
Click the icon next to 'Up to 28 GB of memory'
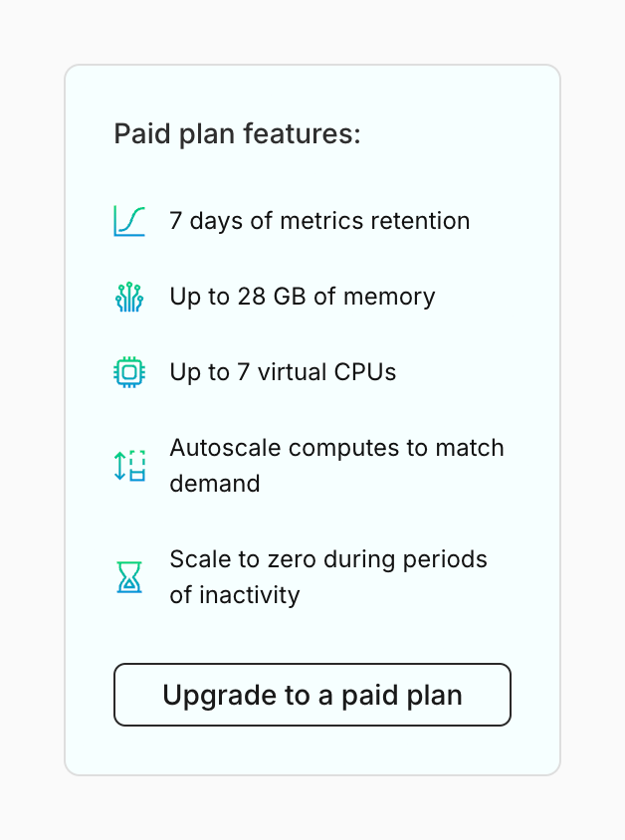tap(130, 296)
